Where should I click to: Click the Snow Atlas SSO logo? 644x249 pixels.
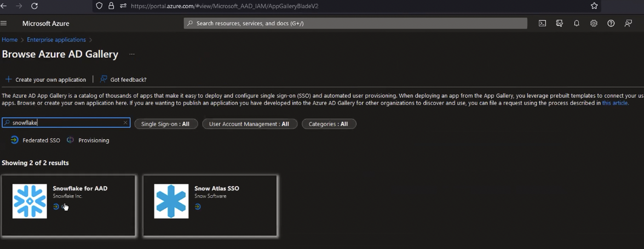[x=171, y=201]
